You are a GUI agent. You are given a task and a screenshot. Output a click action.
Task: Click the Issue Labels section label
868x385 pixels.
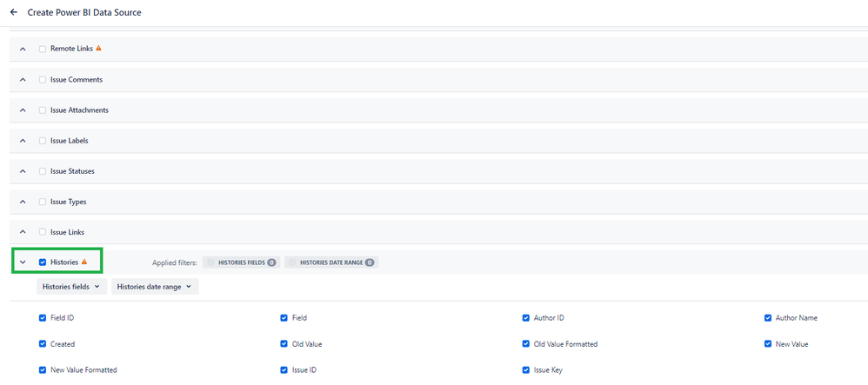70,141
